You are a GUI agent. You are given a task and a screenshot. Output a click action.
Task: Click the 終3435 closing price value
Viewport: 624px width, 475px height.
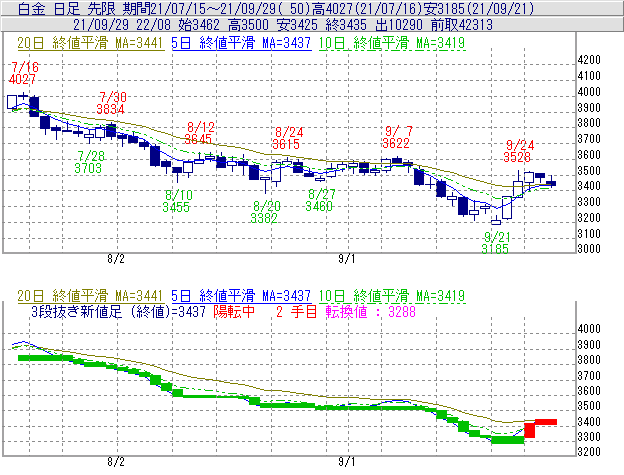point(346,25)
